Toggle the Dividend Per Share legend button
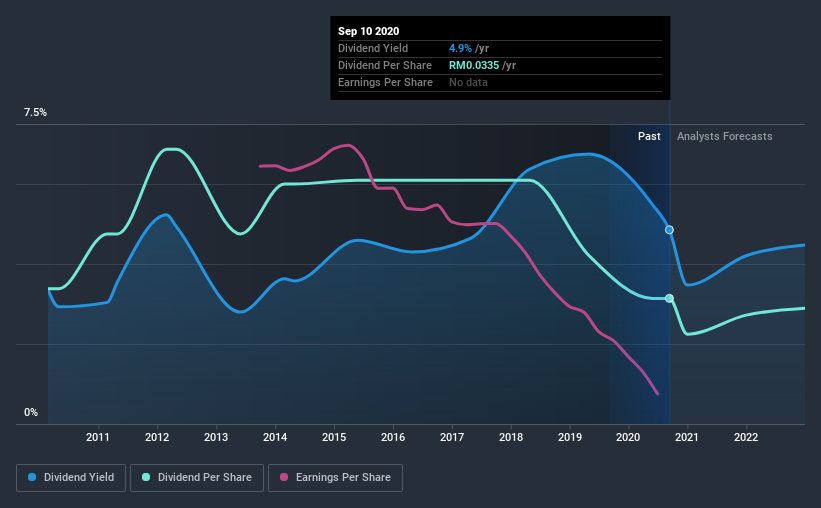 (x=197, y=478)
